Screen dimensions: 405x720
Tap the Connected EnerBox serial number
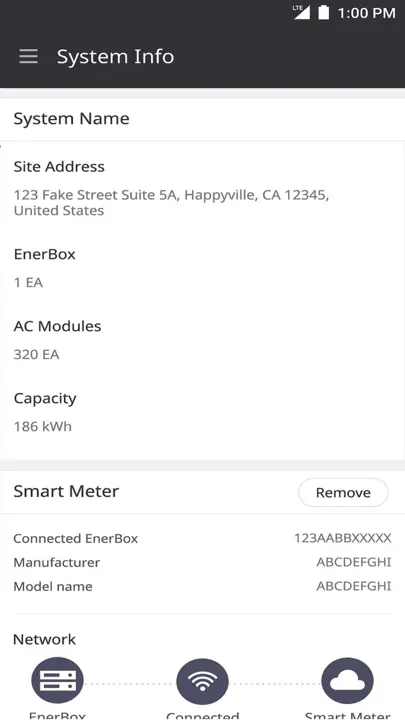tap(343, 538)
